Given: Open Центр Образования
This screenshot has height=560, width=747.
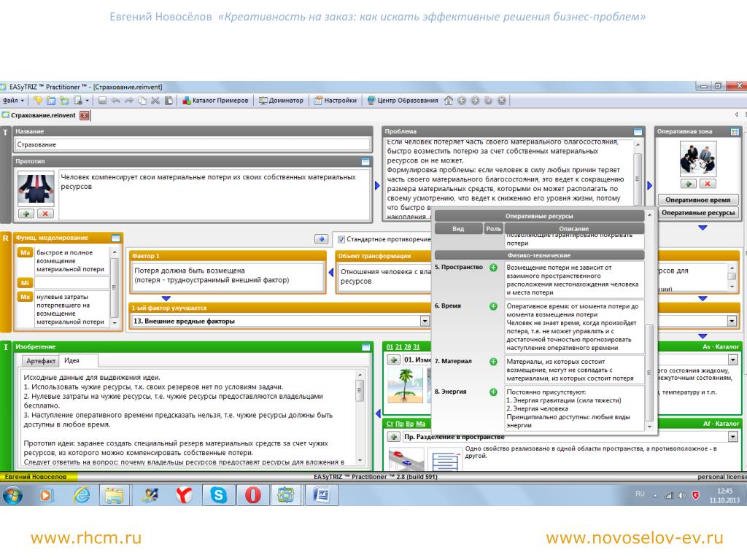Looking at the screenshot, I should coord(403,101).
